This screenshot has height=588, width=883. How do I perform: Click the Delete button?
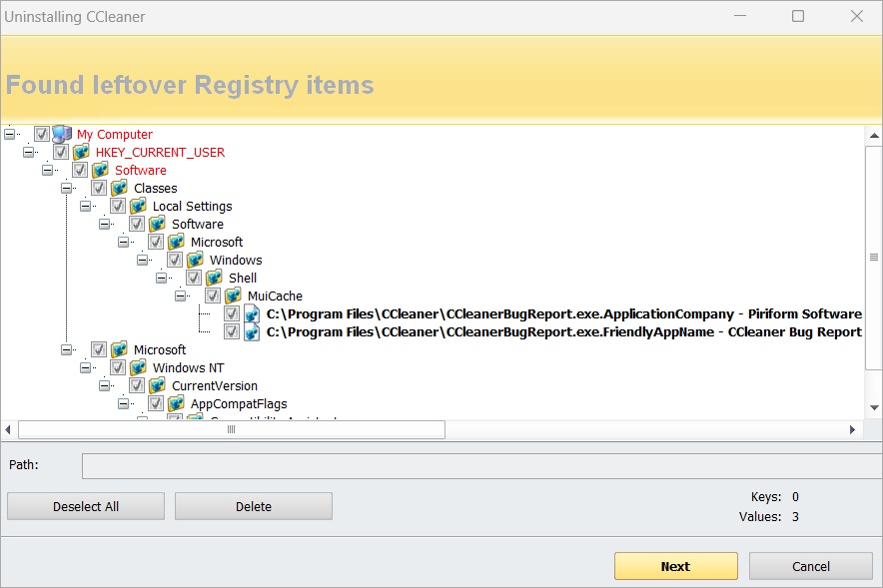(254, 506)
